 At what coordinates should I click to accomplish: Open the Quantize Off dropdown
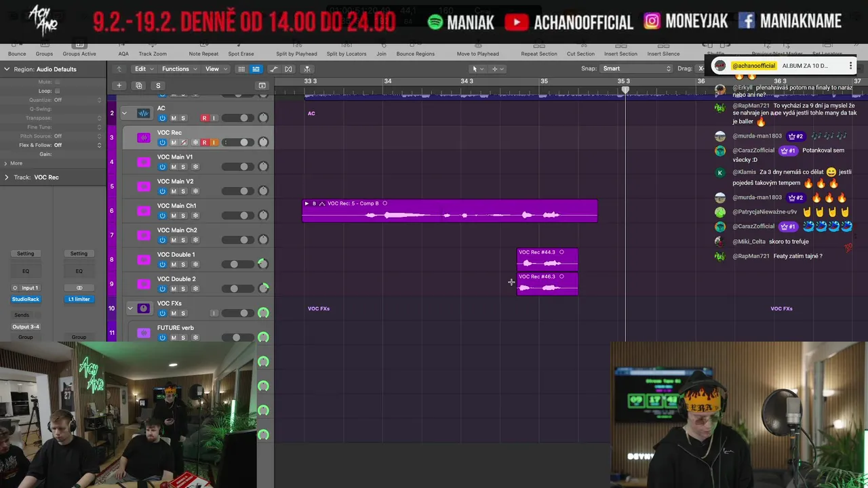(x=78, y=100)
